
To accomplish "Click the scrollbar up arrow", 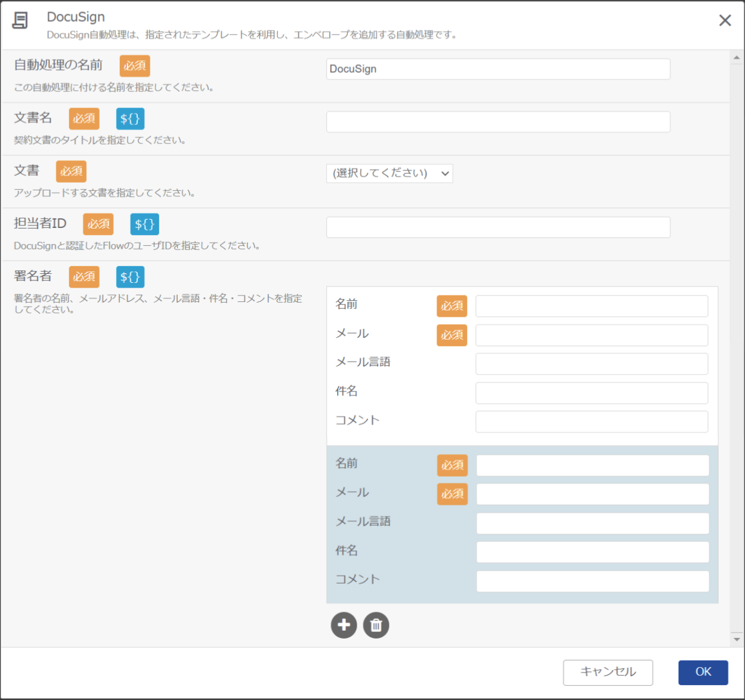I will coord(737,58).
